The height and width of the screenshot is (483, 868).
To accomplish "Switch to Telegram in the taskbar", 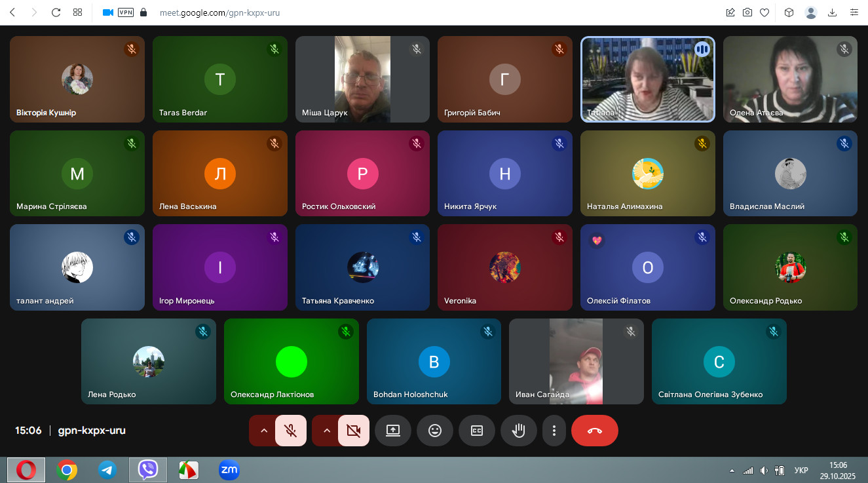I will click(107, 469).
